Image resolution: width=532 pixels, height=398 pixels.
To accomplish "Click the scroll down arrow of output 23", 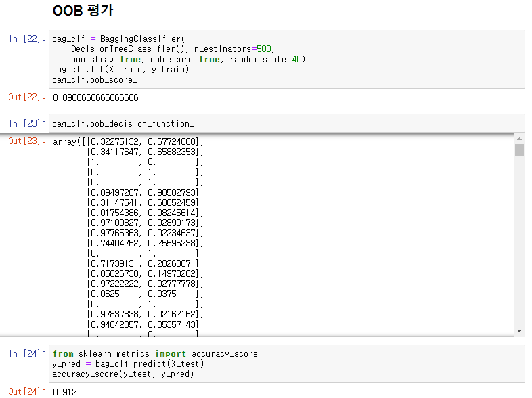I will click(519, 331).
